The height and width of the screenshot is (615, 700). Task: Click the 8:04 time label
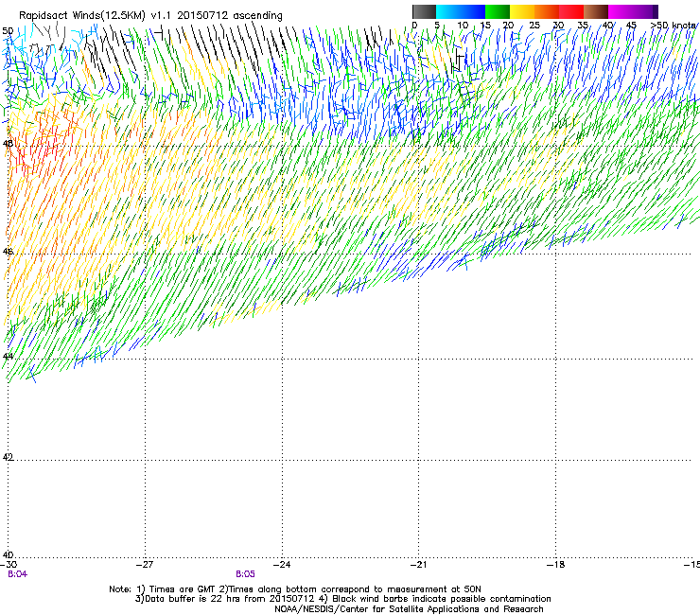[x=17, y=574]
